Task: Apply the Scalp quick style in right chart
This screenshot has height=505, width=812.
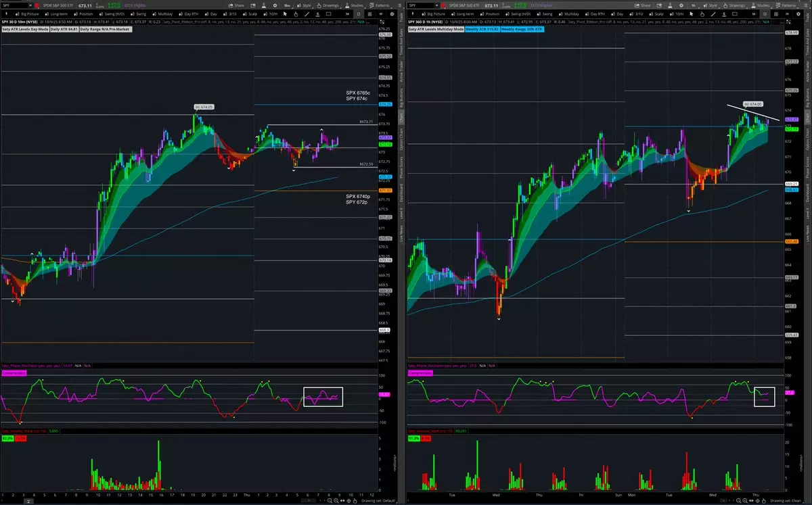Action: click(x=656, y=14)
